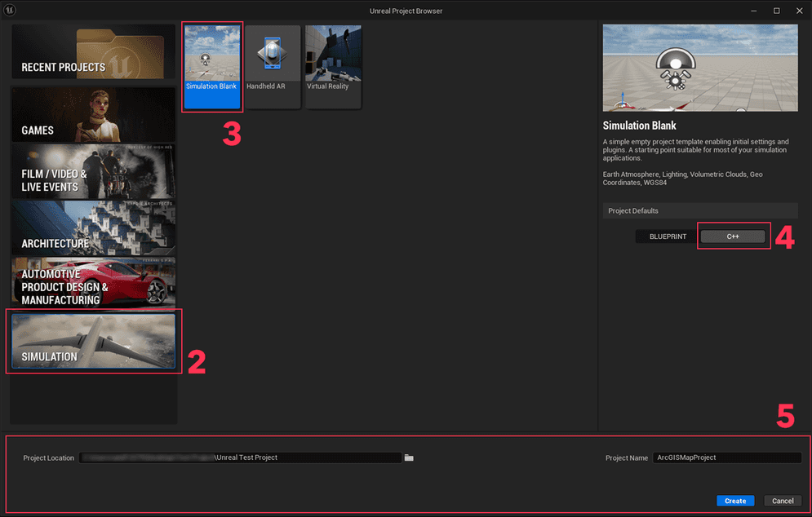Minimize the Unreal Project Browser window
This screenshot has width=812, height=517.
click(754, 11)
